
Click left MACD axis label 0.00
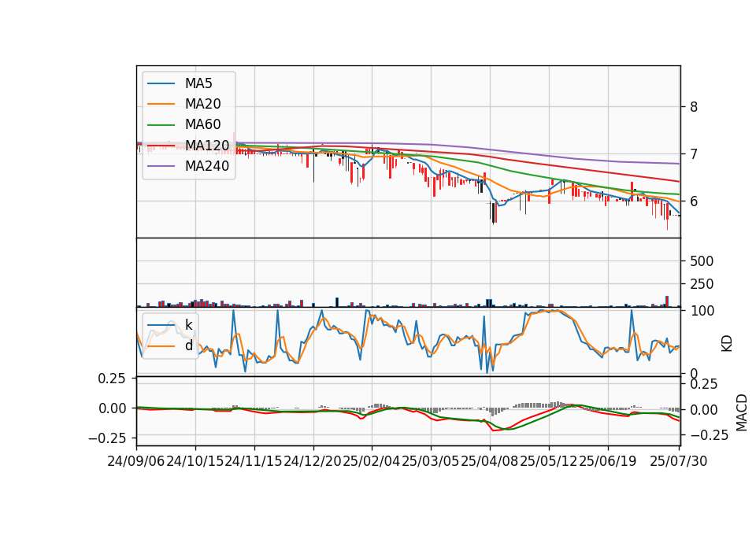pos(111,408)
